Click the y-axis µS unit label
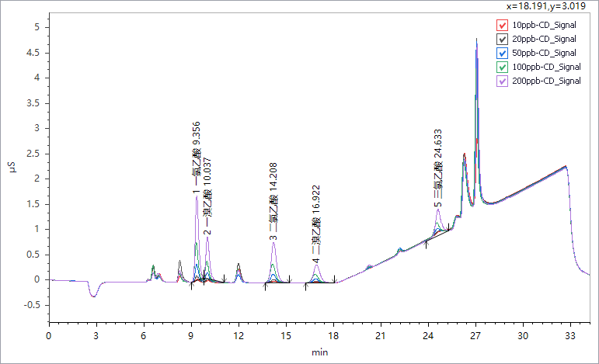Viewport: 599px width, 364px height. 12,167
